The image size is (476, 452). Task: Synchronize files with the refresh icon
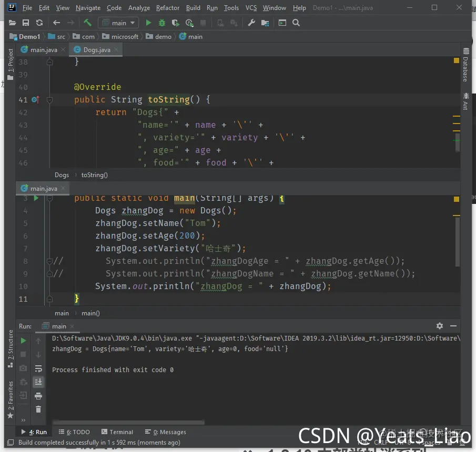coord(39,23)
